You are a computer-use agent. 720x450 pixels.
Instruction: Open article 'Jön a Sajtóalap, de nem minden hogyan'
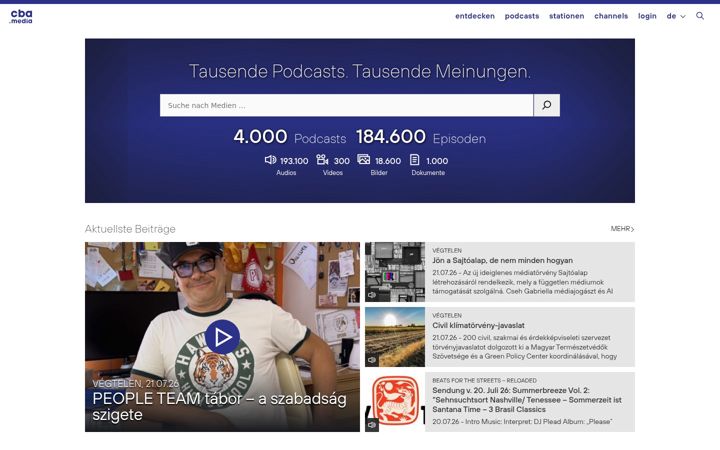(x=502, y=260)
